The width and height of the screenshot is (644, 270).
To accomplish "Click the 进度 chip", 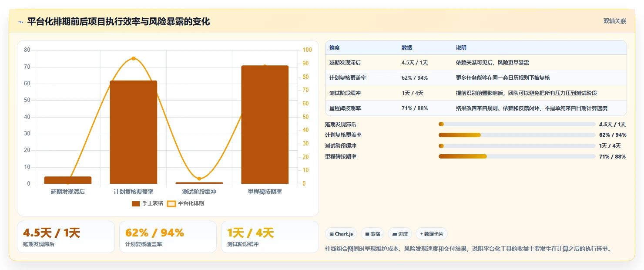I will point(400,234).
